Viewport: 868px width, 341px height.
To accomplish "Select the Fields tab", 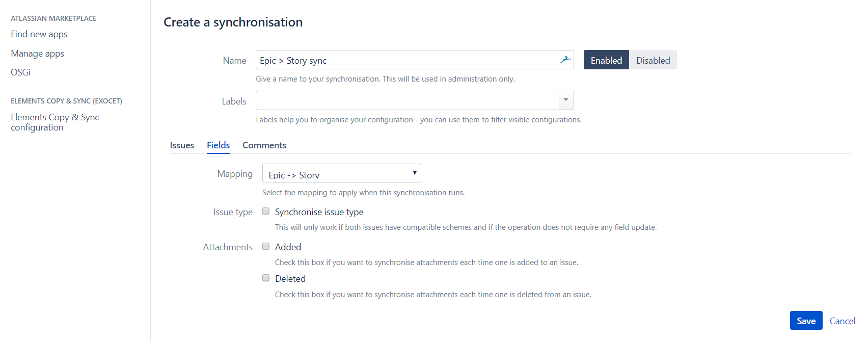I will [218, 145].
